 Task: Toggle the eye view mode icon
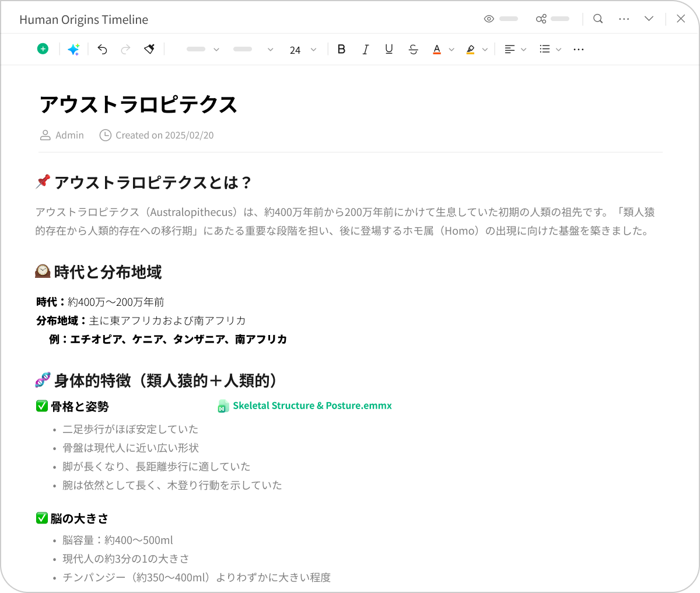(x=489, y=19)
